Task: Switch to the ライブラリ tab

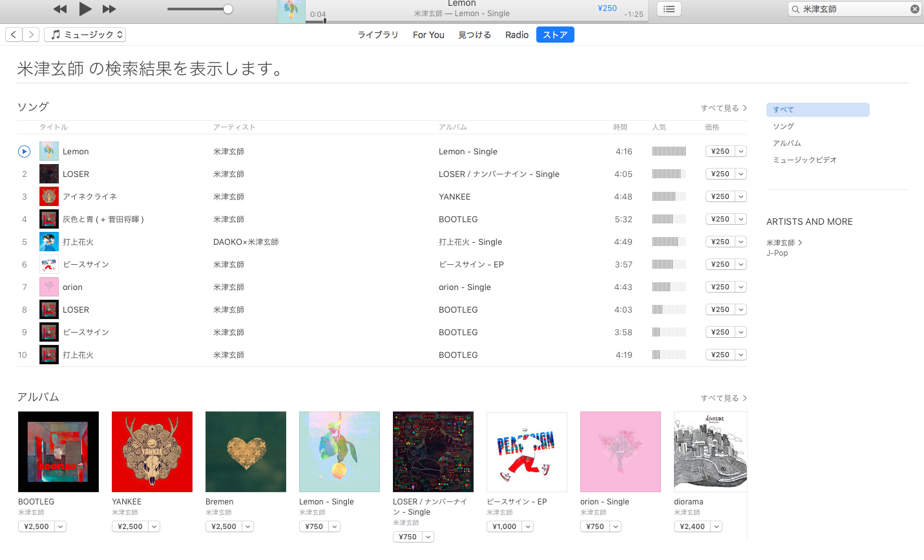Action: pos(378,35)
